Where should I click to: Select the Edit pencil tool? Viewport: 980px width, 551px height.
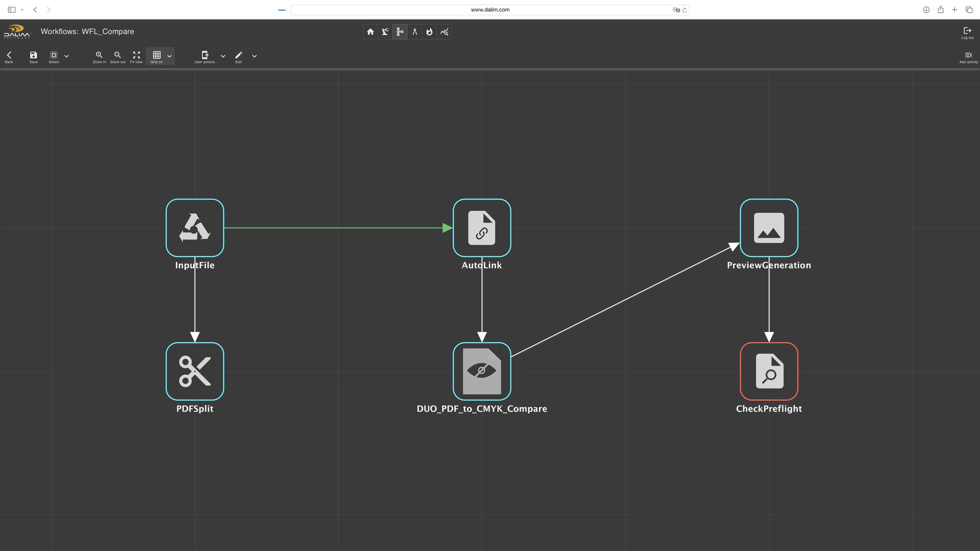click(x=239, y=56)
